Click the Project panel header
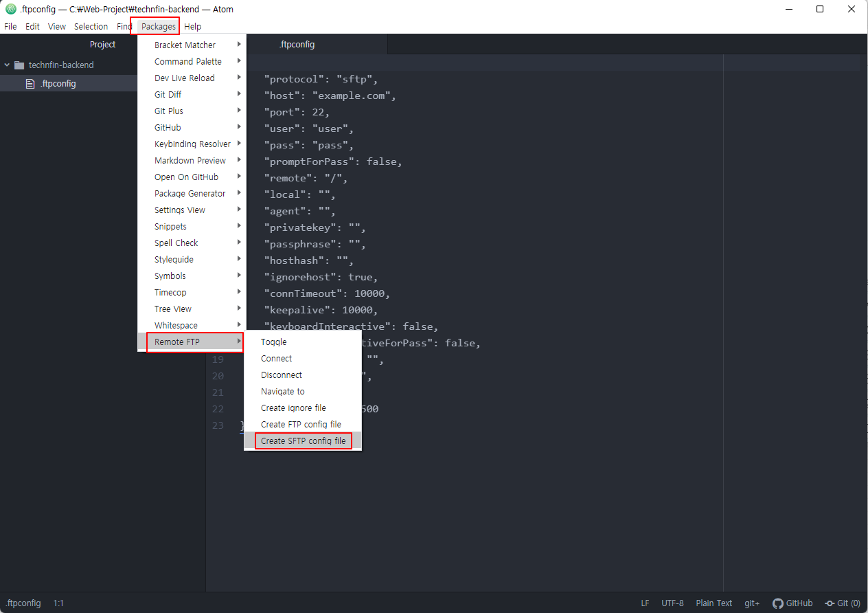This screenshot has width=868, height=613. 103,44
